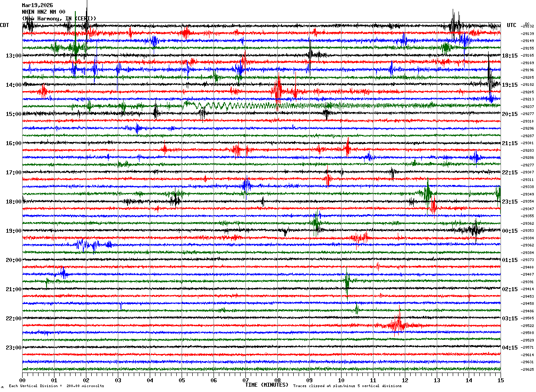Click the '21:15' UTC time label
Viewport: 536px width, 392px height.
point(510,143)
